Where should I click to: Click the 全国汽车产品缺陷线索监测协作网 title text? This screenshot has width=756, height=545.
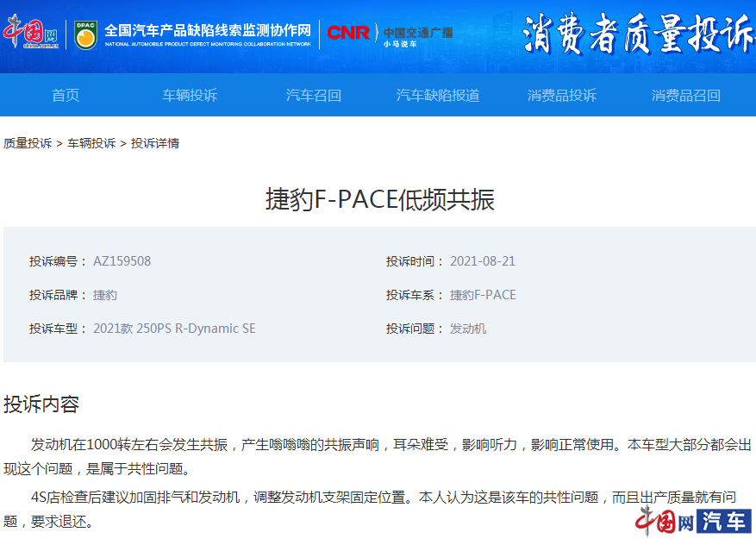pyautogui.click(x=208, y=31)
